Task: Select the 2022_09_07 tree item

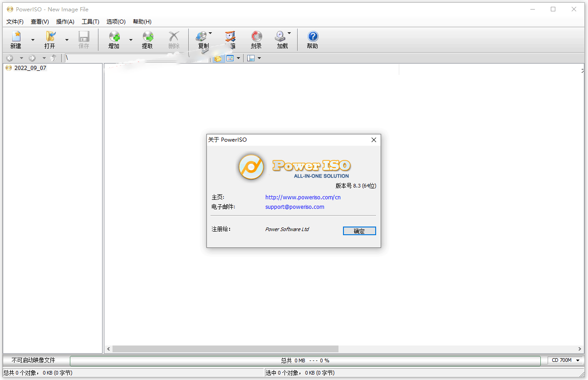Action: coord(30,68)
